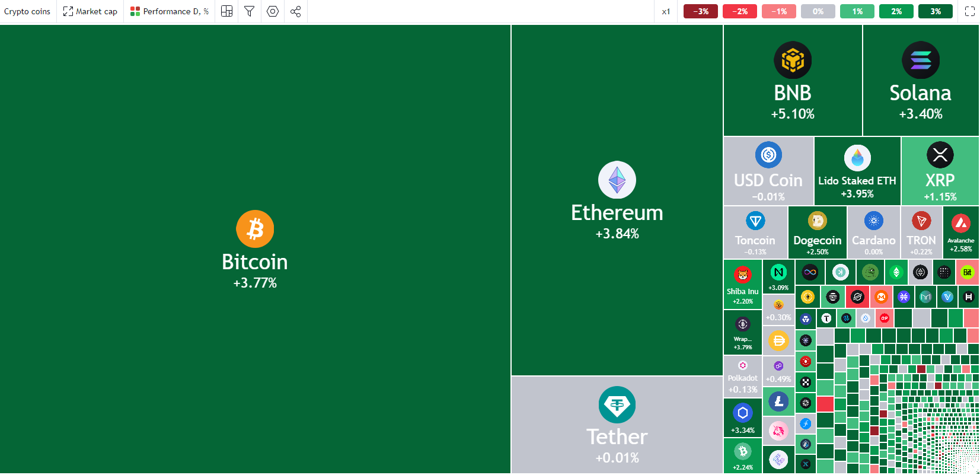Click the share icon
Screen dimensions: 980x475
click(296, 11)
